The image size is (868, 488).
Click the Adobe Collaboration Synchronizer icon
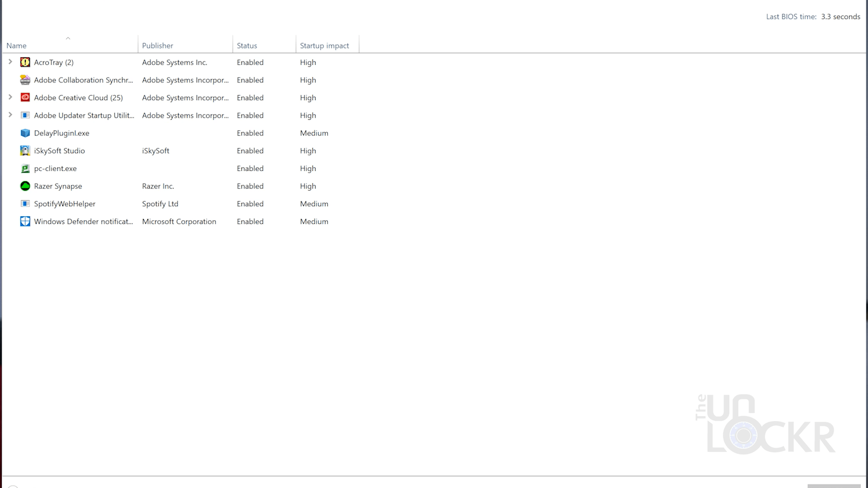pos(25,80)
